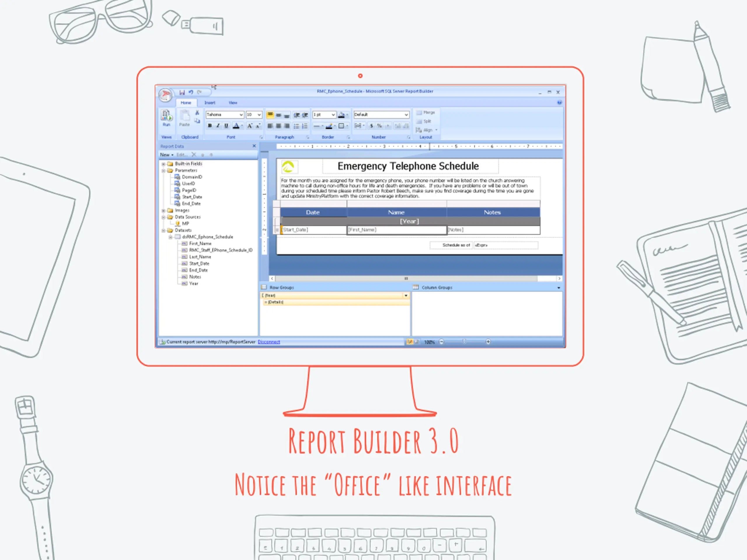Select the MP data source
The image size is (747, 560).
(x=185, y=223)
